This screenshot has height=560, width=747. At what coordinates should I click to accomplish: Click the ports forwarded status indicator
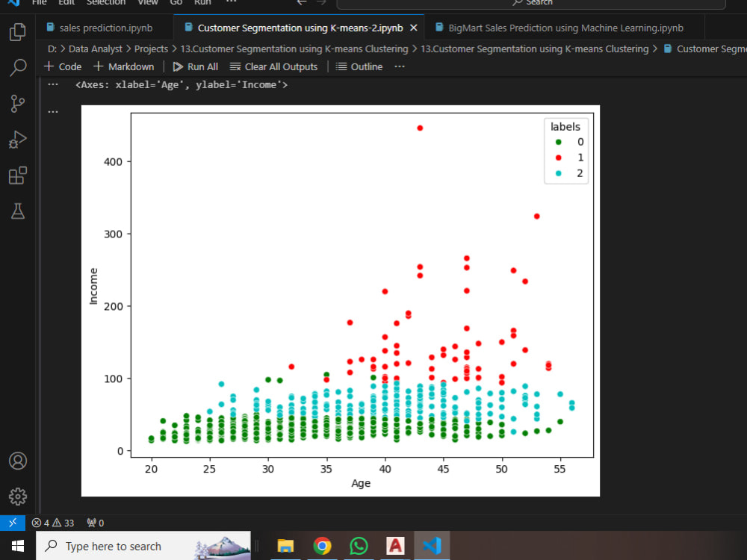96,523
